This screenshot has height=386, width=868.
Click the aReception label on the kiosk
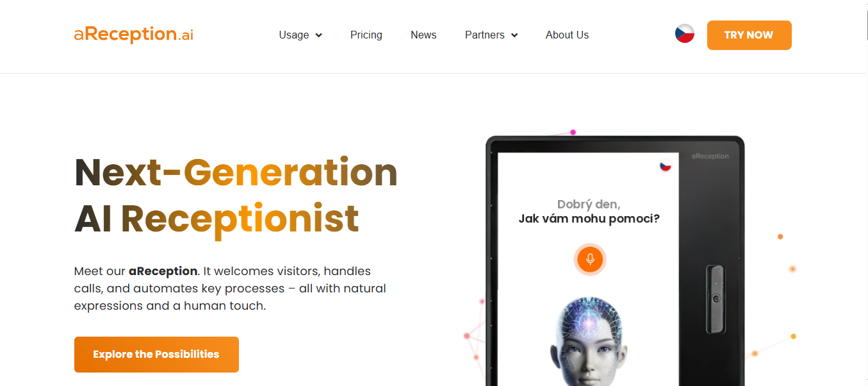point(710,156)
